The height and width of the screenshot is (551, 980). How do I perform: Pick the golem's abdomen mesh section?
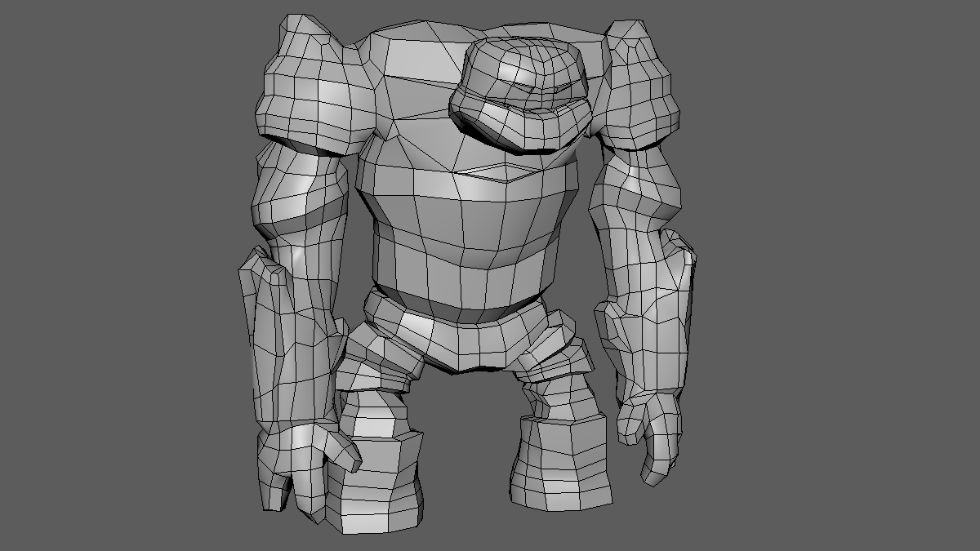pyautogui.click(x=461, y=237)
